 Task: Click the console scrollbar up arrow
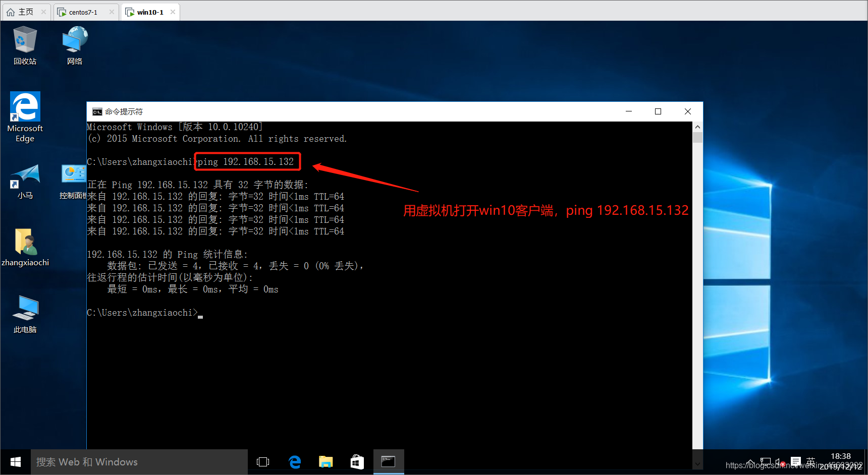[697, 127]
